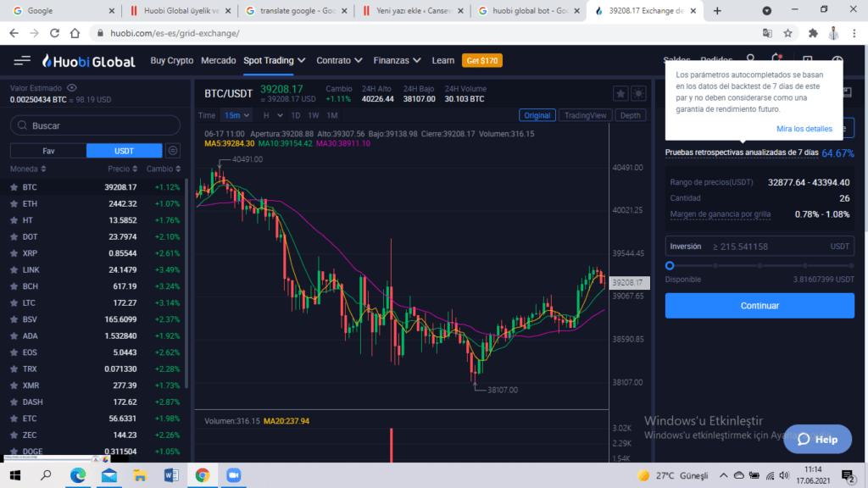Open Windows Start menu

point(15,475)
